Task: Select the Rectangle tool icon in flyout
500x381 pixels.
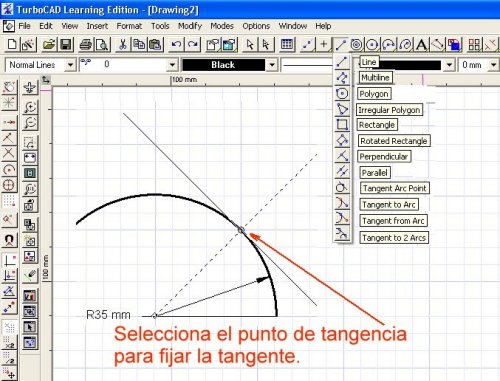Action: pos(342,125)
